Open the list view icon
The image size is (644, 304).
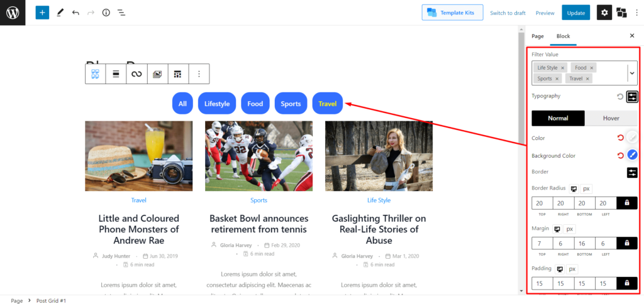click(x=121, y=13)
